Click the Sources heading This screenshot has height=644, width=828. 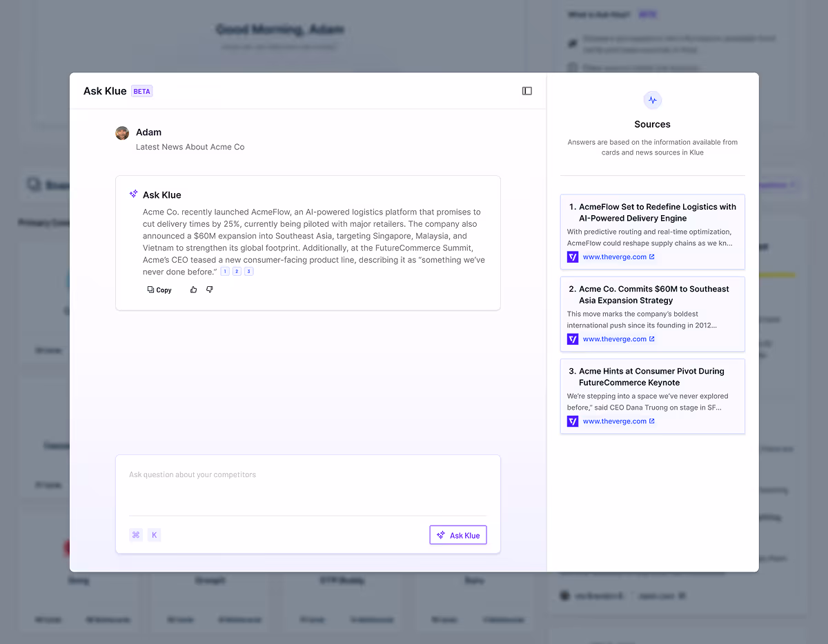click(x=652, y=124)
